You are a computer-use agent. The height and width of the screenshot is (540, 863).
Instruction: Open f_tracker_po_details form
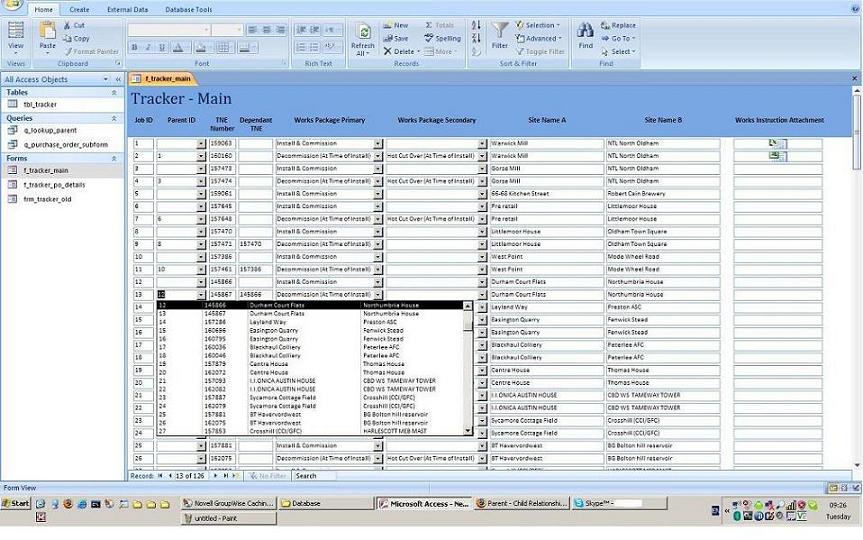(x=54, y=185)
